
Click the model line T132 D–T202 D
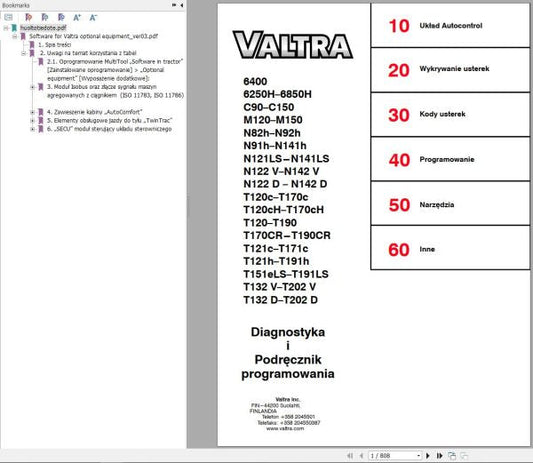point(280,300)
